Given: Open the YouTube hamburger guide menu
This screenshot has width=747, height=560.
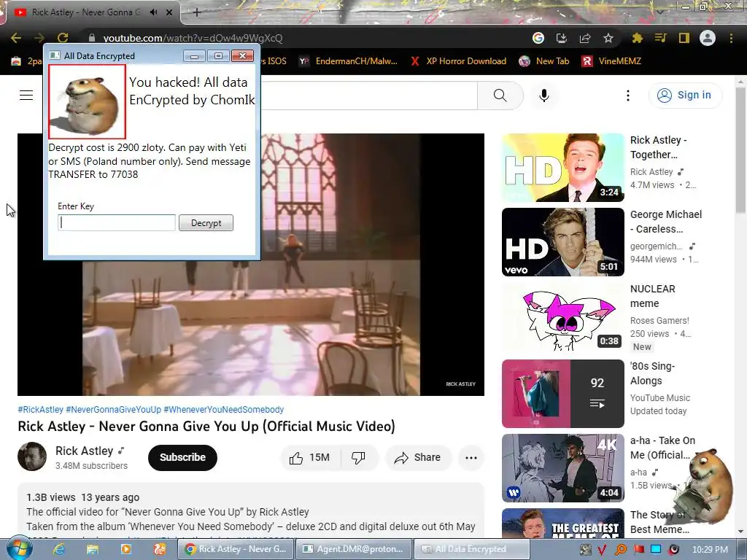Looking at the screenshot, I should point(26,96).
